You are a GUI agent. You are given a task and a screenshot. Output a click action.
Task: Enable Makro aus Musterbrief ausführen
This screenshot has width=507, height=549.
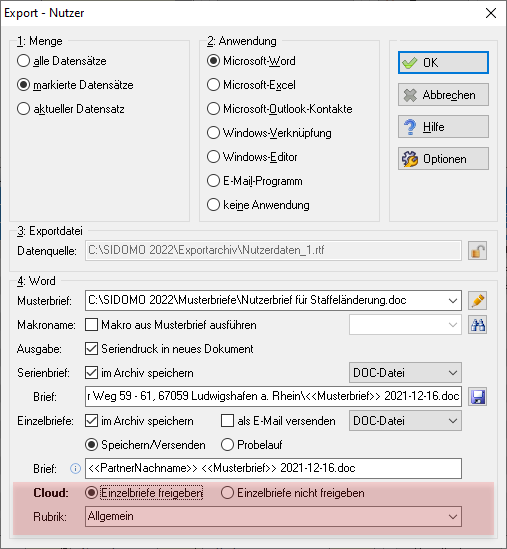pyautogui.click(x=91, y=325)
